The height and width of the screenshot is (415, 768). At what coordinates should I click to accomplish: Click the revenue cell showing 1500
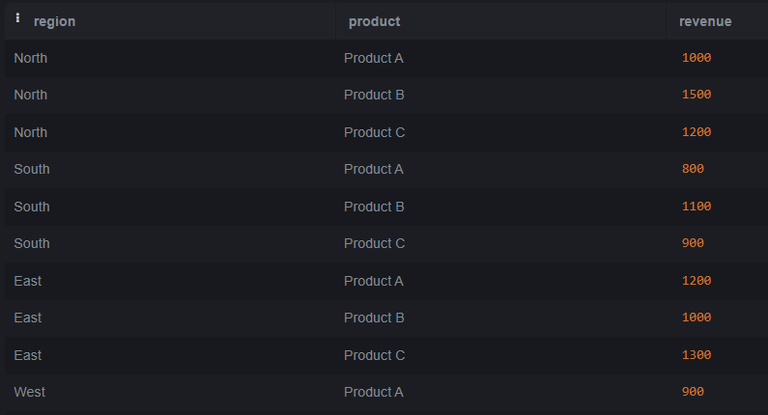[696, 95]
